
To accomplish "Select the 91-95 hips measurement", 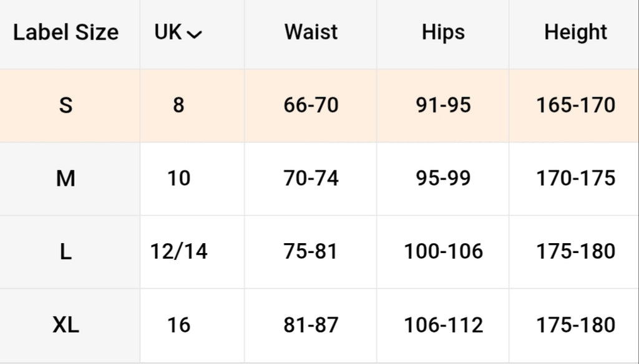I will [443, 105].
